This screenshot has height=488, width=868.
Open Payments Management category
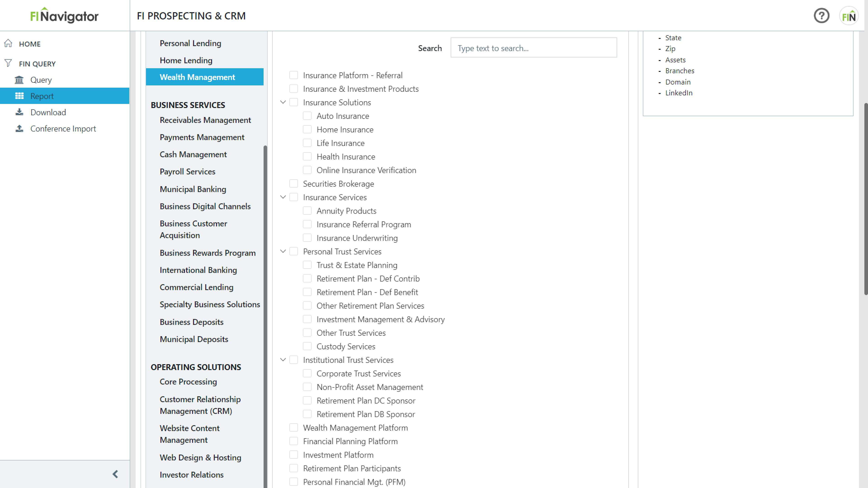(202, 137)
